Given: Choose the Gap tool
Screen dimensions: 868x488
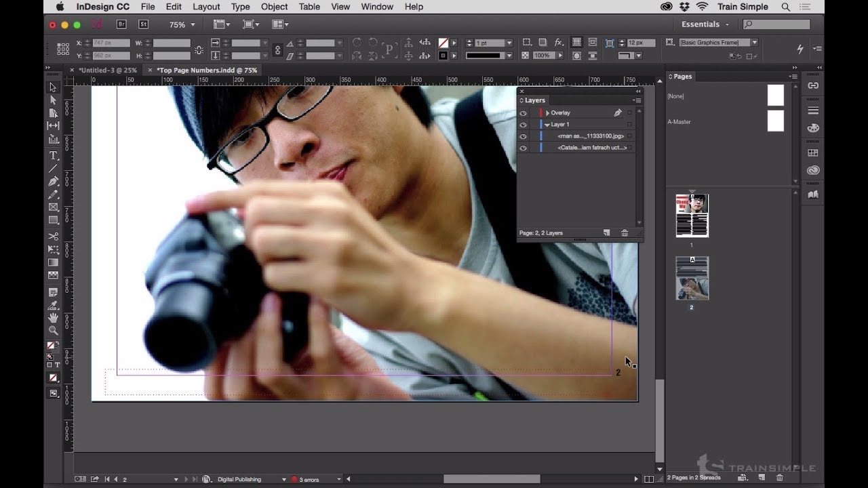Looking at the screenshot, I should (x=53, y=126).
